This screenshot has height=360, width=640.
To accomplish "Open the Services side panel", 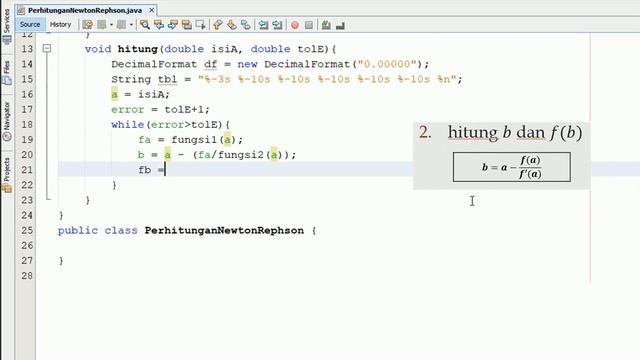I will pos(7,26).
